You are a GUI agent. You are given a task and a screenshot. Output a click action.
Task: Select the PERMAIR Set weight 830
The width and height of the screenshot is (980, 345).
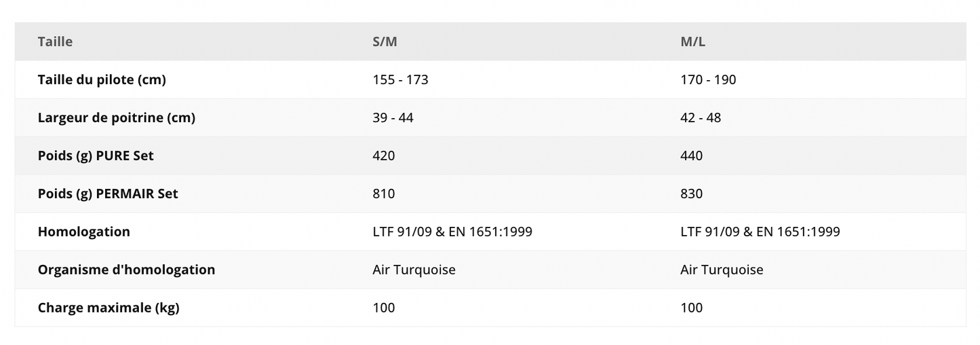691,194
